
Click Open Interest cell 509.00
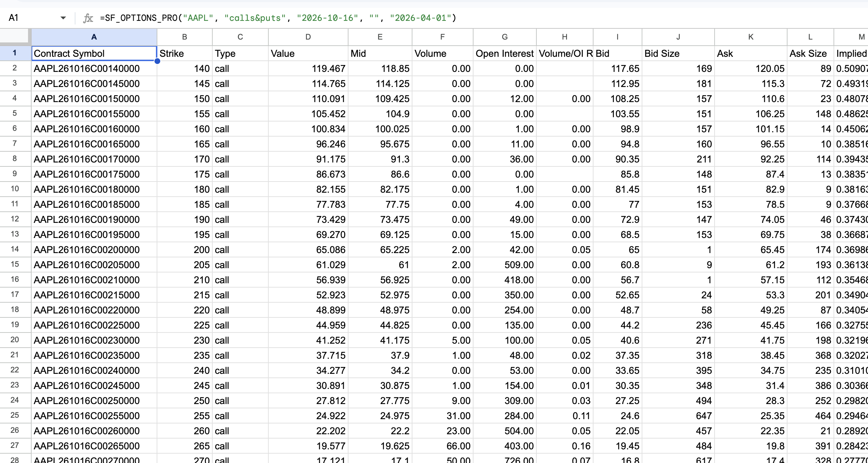point(505,265)
